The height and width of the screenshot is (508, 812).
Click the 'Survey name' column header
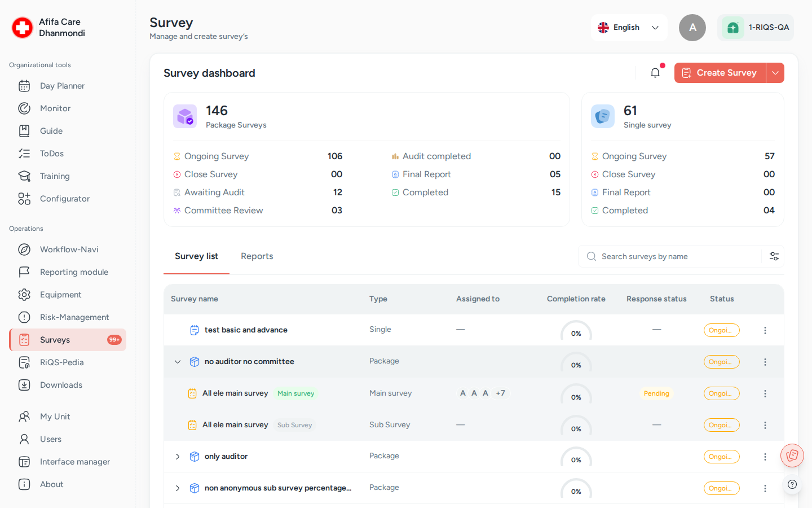[x=195, y=299]
